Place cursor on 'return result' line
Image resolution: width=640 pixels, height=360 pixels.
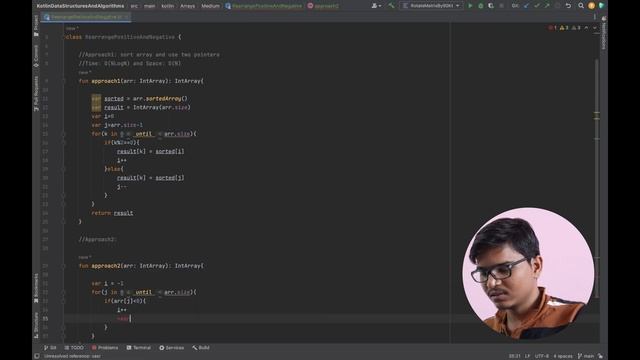click(112, 213)
